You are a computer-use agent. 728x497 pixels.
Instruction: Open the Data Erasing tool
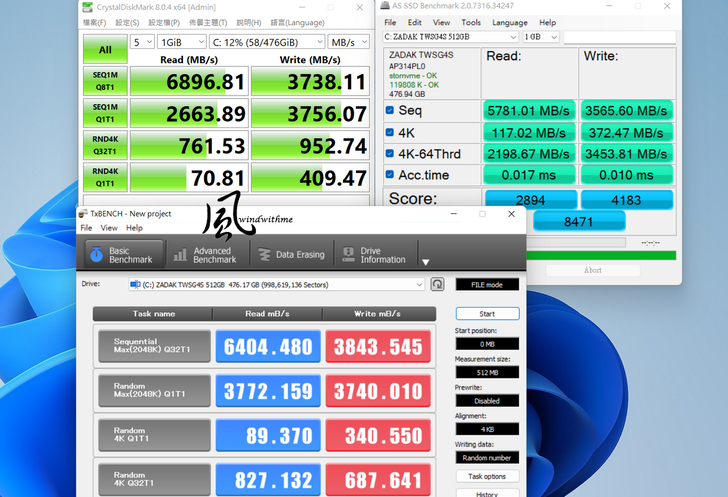pos(290,255)
